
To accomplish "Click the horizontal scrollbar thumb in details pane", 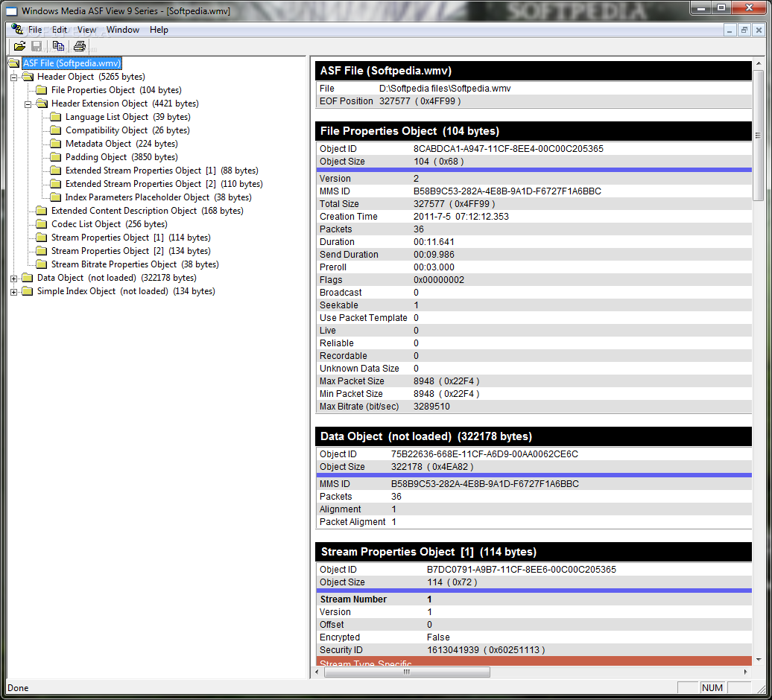I will click(407, 672).
